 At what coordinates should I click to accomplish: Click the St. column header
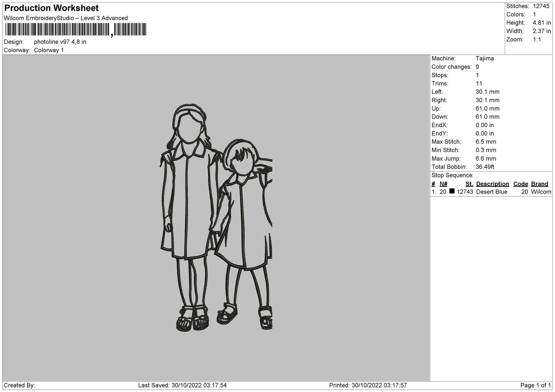pos(469,184)
